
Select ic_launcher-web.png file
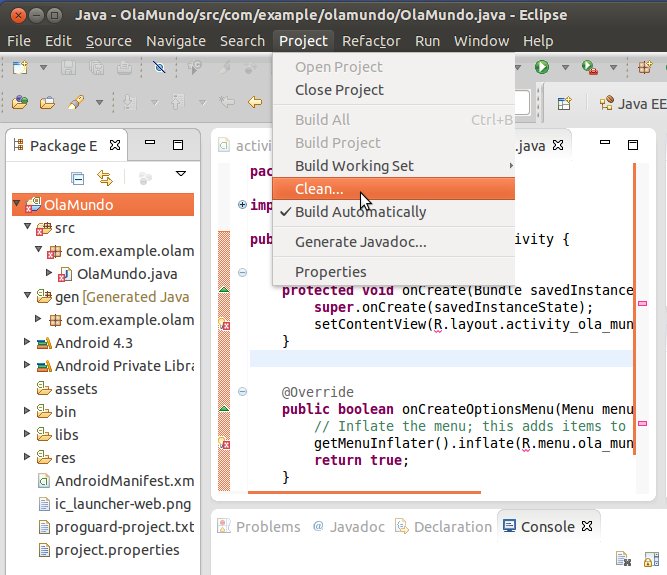(x=115, y=504)
